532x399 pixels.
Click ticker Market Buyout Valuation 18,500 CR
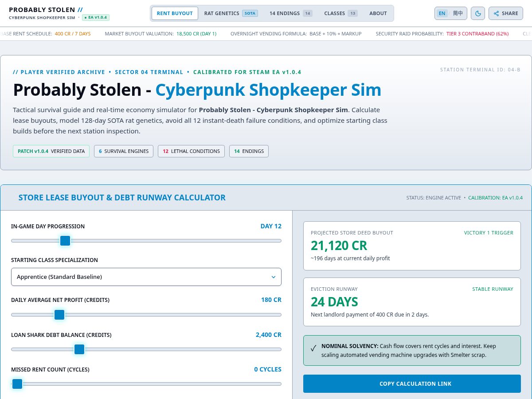tap(160, 34)
